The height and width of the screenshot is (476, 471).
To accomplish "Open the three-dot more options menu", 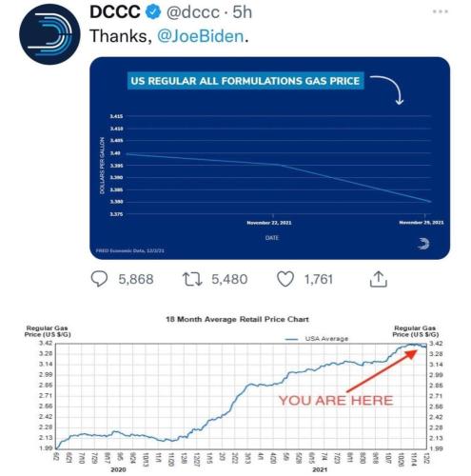I will [x=441, y=11].
